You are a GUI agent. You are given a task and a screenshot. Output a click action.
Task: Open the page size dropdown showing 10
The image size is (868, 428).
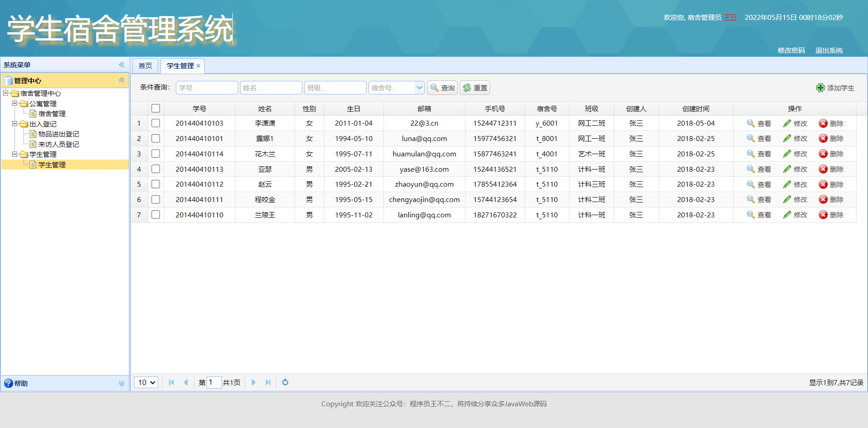[145, 382]
